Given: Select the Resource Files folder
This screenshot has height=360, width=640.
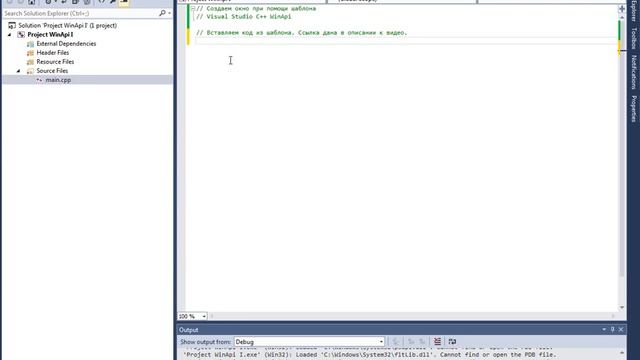Looking at the screenshot, I should pyautogui.click(x=55, y=62).
